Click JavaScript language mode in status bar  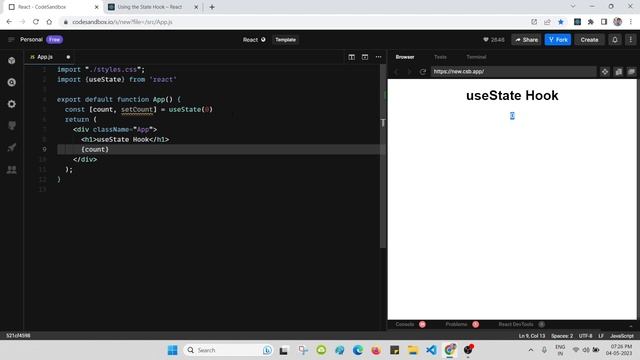622,336
